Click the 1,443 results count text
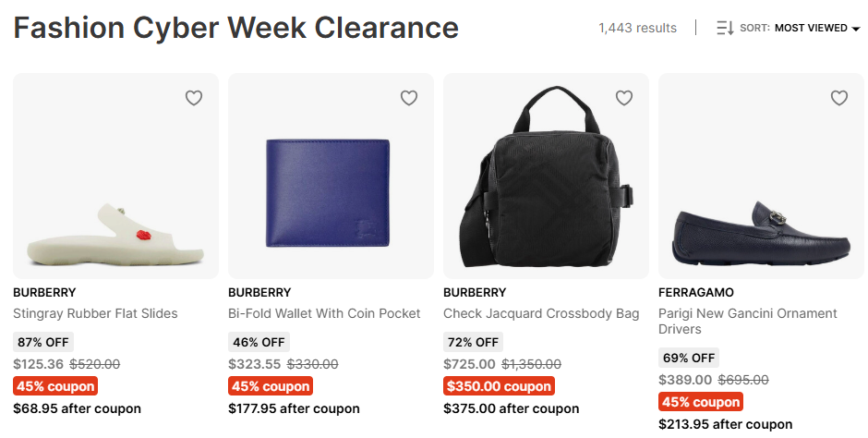 [x=637, y=28]
